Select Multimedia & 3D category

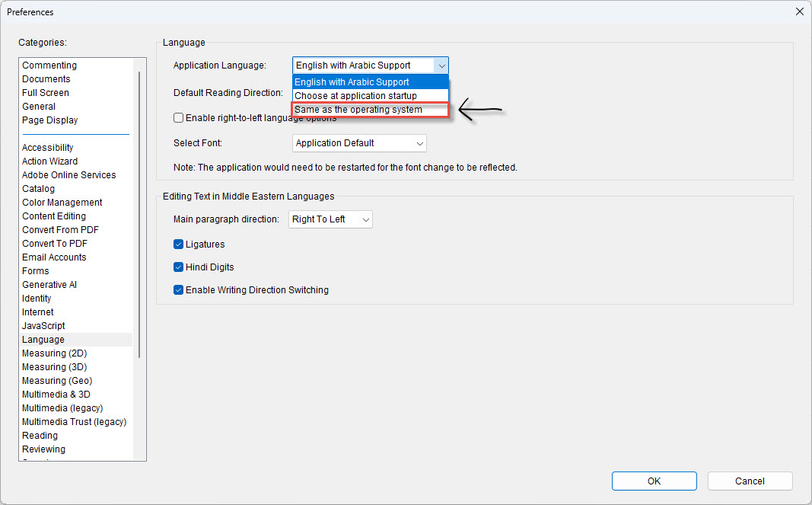pyautogui.click(x=56, y=395)
